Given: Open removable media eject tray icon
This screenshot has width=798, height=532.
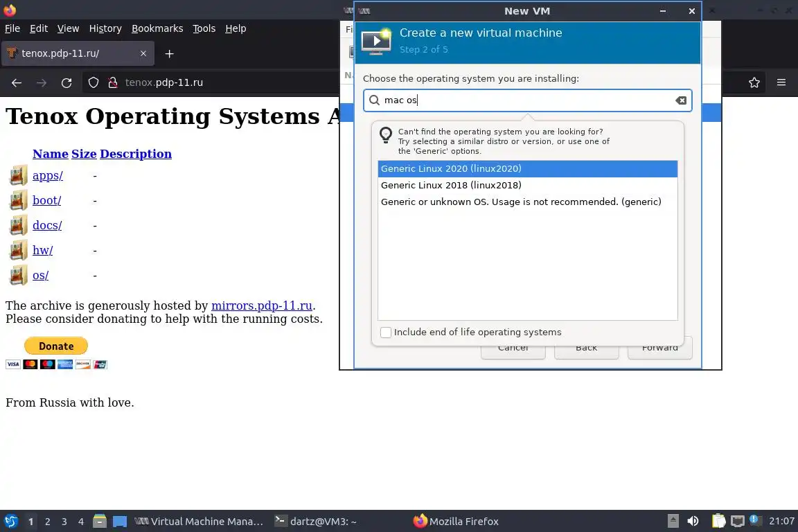Looking at the screenshot, I should [673, 522].
